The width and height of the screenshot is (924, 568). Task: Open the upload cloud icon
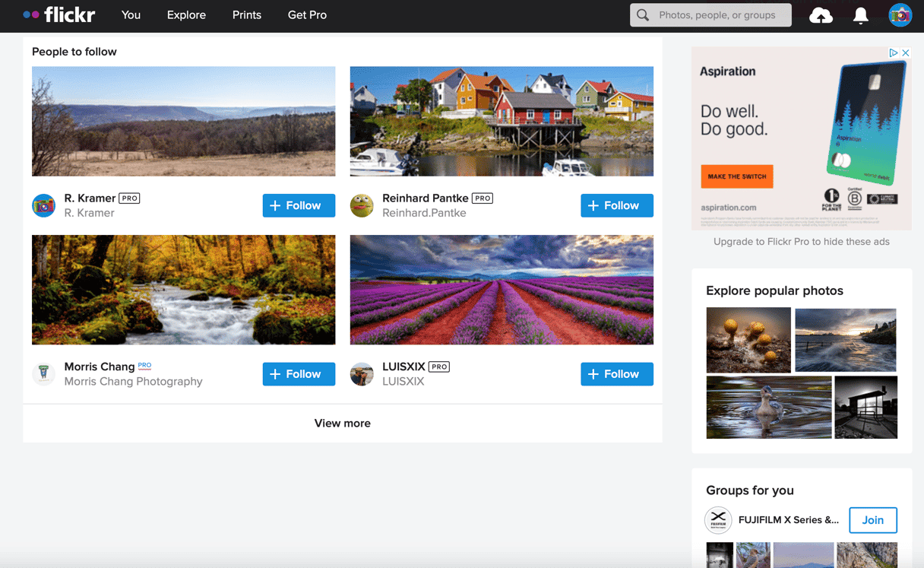(x=821, y=15)
